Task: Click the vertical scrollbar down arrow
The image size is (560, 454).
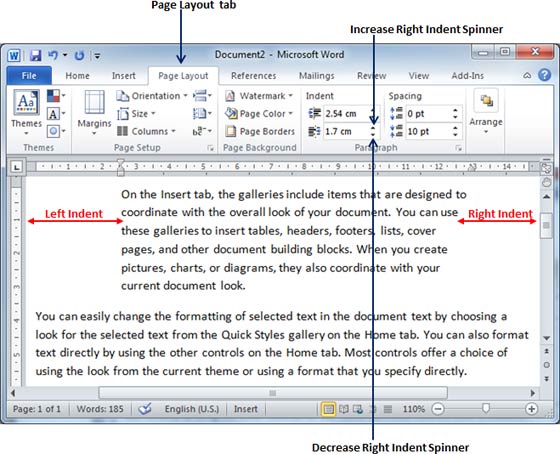Action: pos(546,338)
